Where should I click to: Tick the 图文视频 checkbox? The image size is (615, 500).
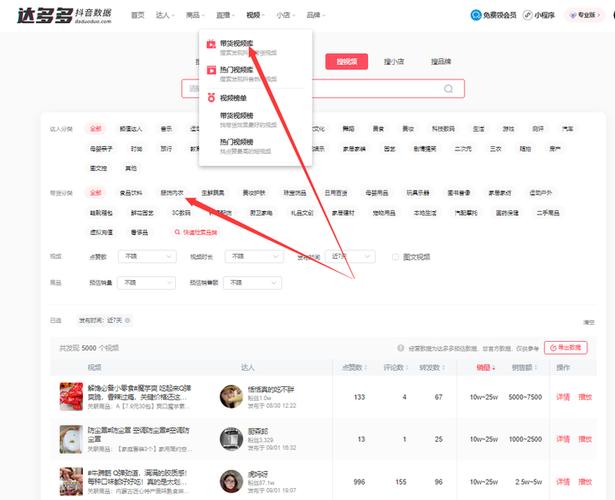(x=395, y=257)
